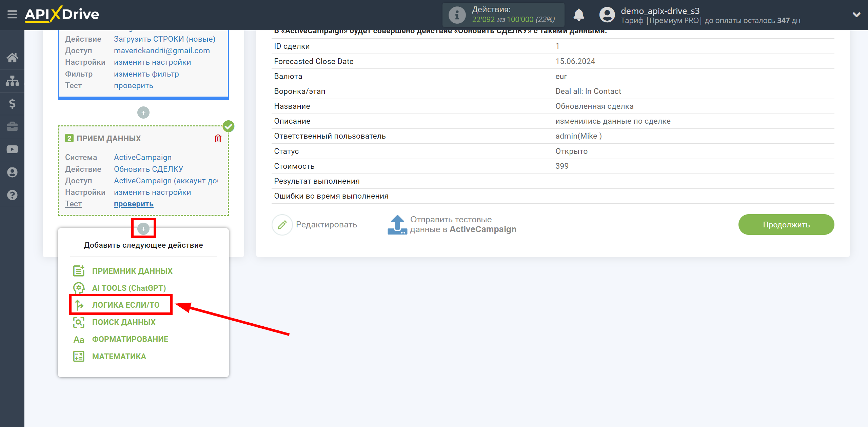Click the Поиск данных search icon
868x427 pixels.
79,322
